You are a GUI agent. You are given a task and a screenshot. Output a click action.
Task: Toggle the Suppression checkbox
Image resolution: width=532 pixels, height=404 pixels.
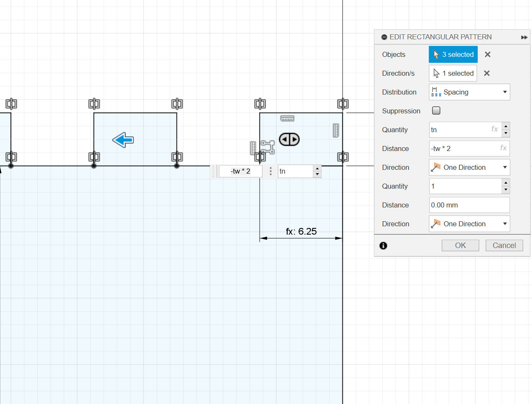pos(436,110)
